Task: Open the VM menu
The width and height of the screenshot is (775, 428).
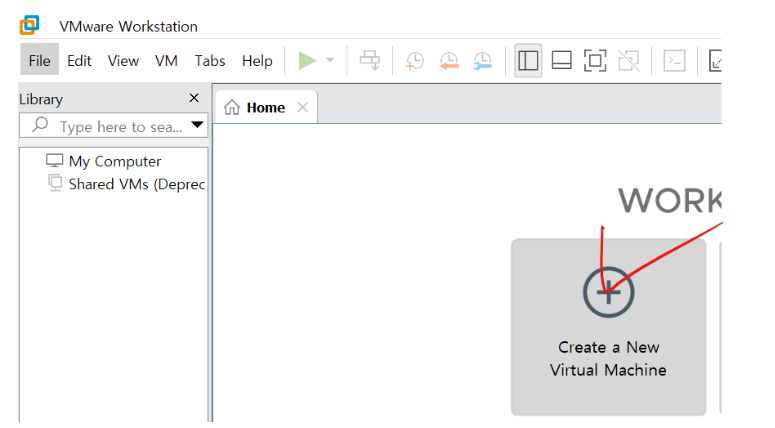Action: pyautogui.click(x=166, y=61)
